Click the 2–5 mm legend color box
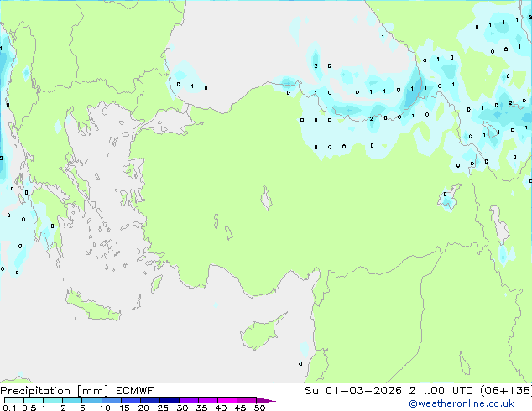Viewport: 532px width, 411px height. click(x=72, y=400)
